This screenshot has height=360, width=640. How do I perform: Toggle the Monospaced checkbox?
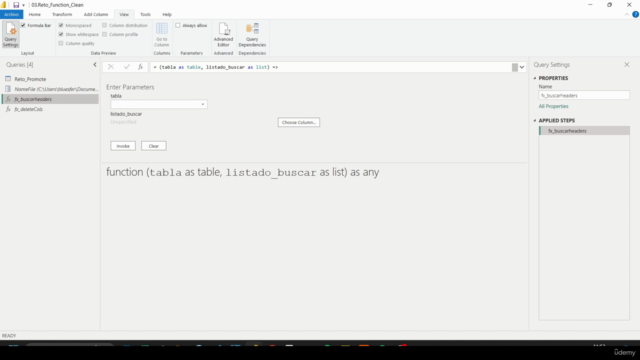point(61,25)
